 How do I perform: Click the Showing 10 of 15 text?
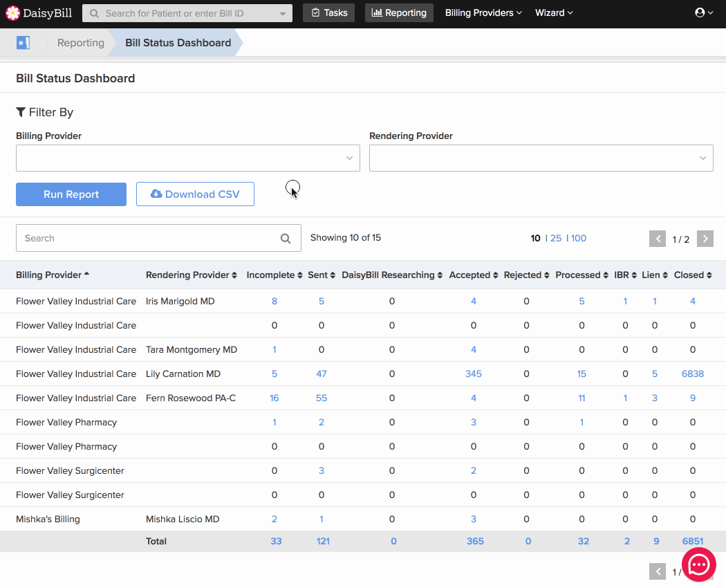(346, 238)
